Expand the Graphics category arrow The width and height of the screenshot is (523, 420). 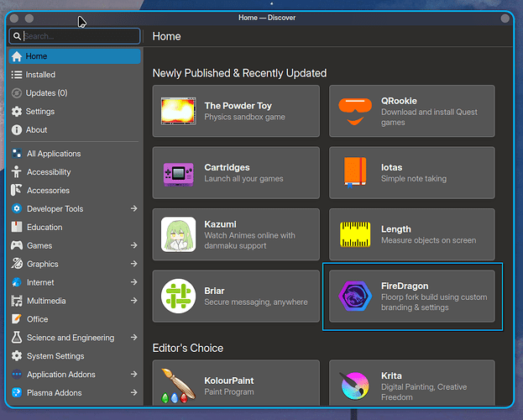coord(133,264)
